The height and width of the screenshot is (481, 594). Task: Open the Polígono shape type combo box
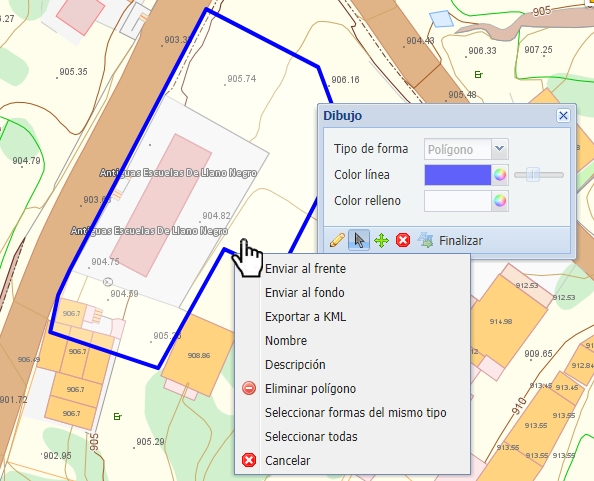point(466,149)
